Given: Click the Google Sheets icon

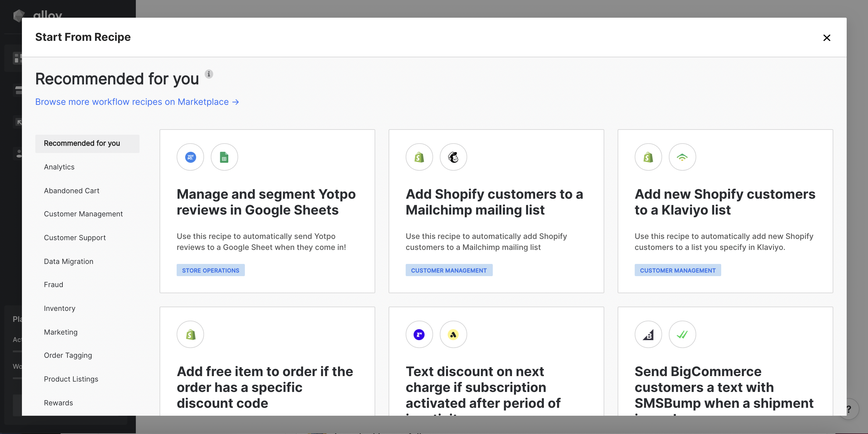Looking at the screenshot, I should [x=224, y=157].
